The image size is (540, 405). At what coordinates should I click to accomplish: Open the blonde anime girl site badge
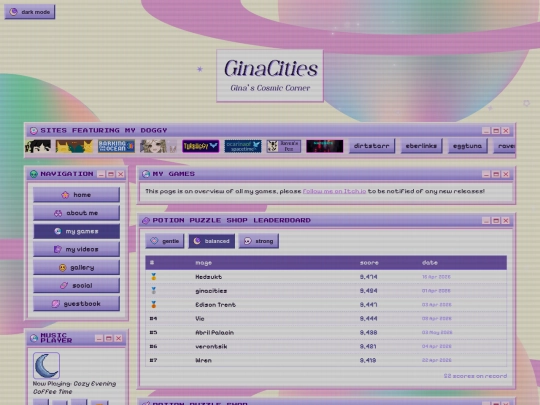[158, 146]
